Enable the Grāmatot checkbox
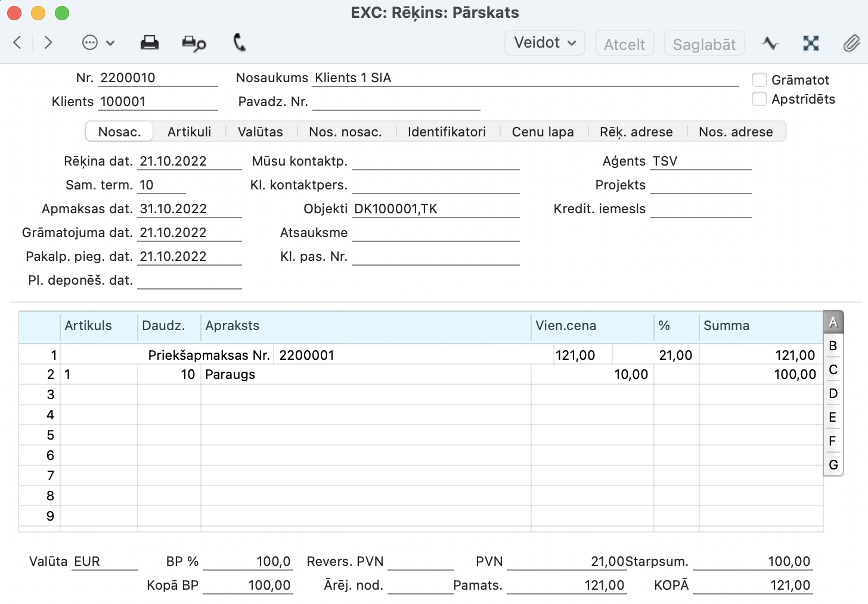Image resolution: width=868 pixels, height=604 pixels. [x=759, y=80]
